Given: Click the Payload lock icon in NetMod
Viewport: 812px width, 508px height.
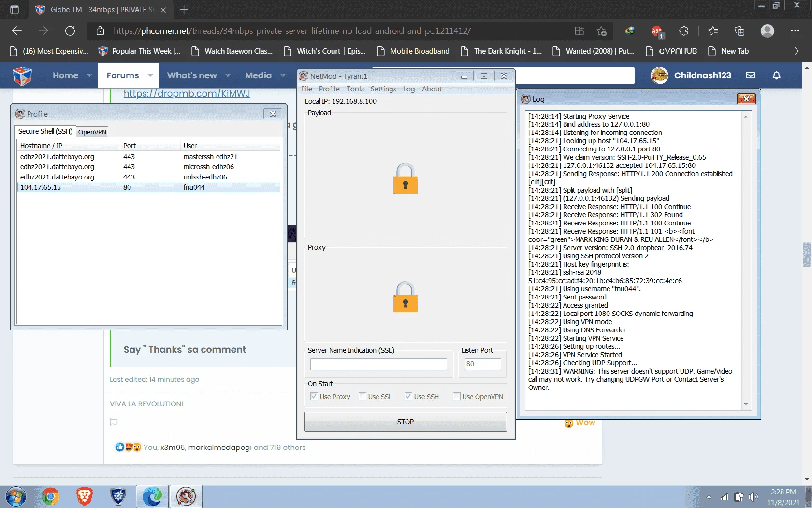Looking at the screenshot, I should (405, 178).
